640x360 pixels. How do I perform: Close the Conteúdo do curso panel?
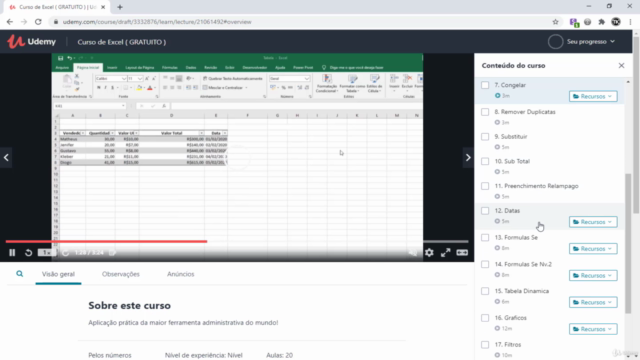[621, 65]
